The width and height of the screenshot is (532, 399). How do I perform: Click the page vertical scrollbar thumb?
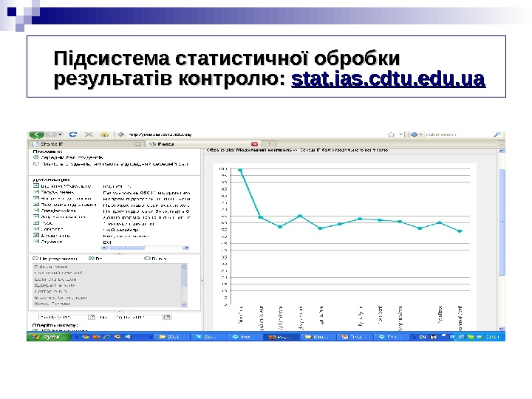[x=502, y=222]
